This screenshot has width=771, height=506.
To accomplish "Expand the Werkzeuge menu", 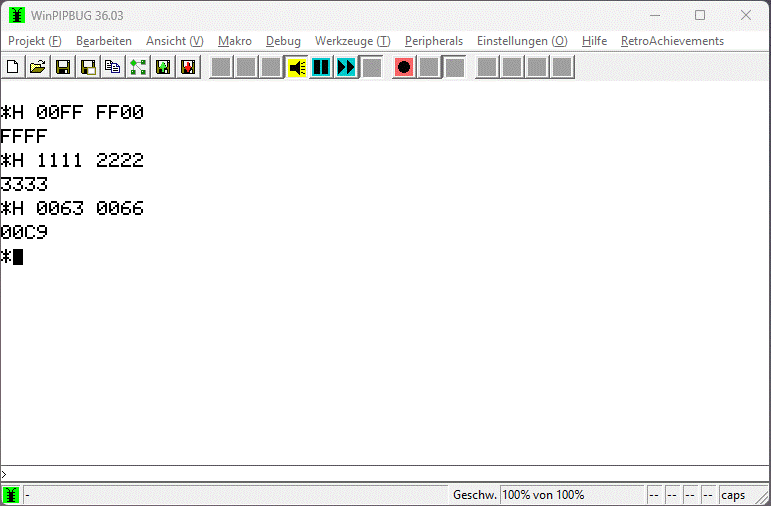I will (352, 41).
